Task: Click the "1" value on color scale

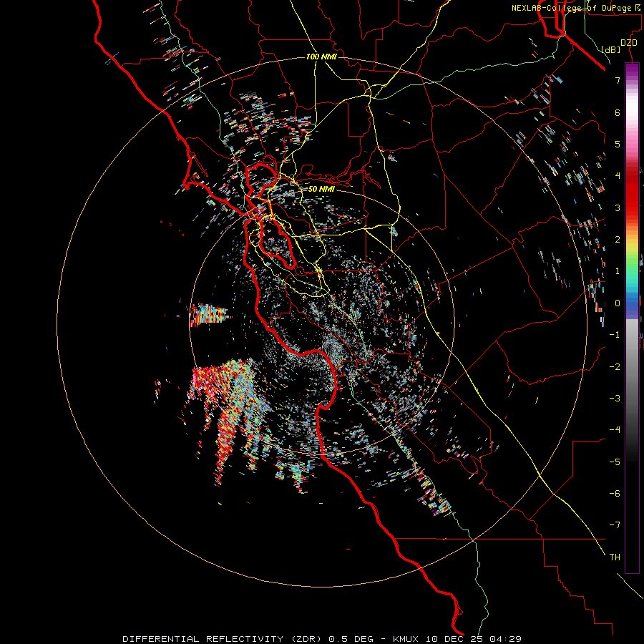Action: (618, 271)
